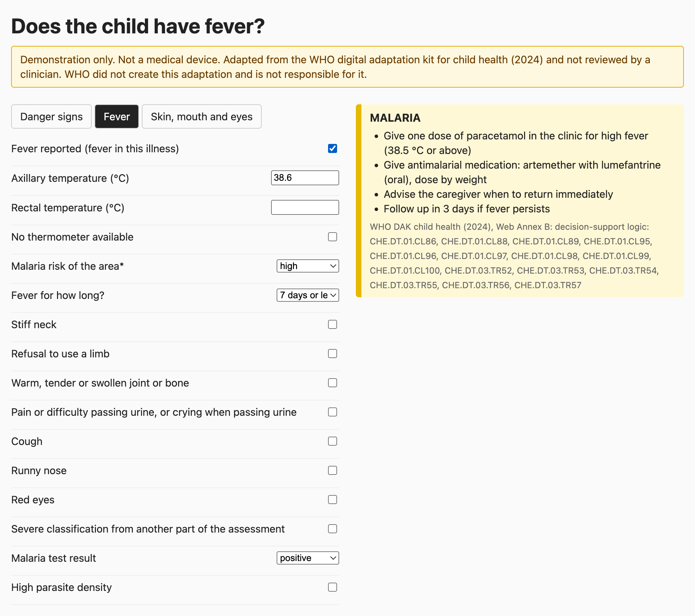The image size is (695, 616).
Task: Open the Malaria test result dropdown
Action: (308, 558)
